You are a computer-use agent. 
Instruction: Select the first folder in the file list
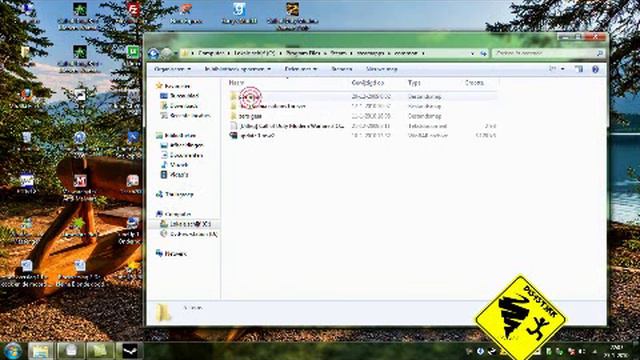tap(363, 97)
